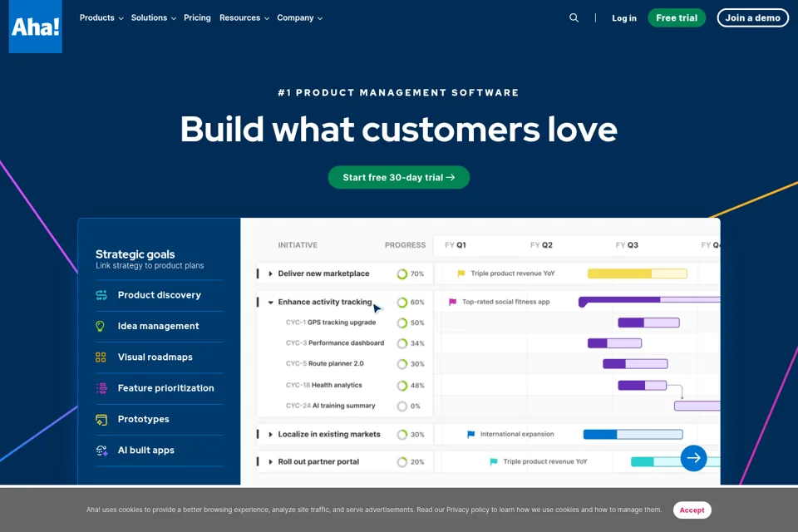798x532 pixels.
Task: Click the FY Q2 column header
Action: pos(541,245)
